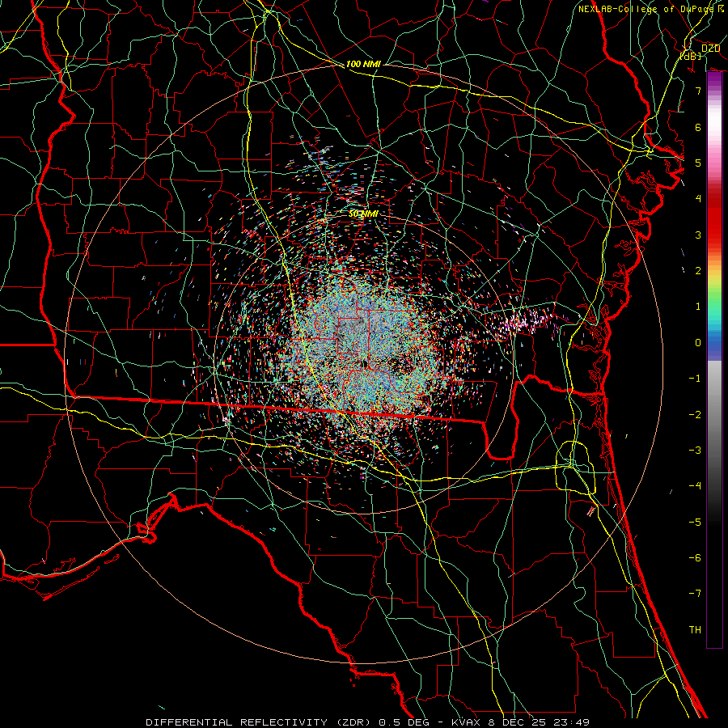
Task: Click the '0' value on the dB scale
Action: (698, 343)
